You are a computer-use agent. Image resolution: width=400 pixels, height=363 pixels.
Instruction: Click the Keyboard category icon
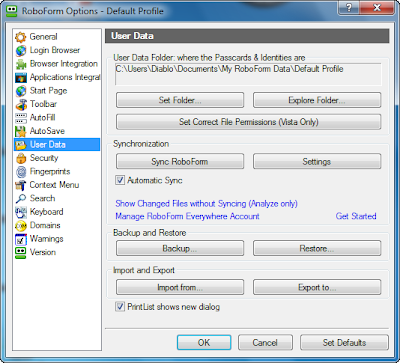pos(21,212)
